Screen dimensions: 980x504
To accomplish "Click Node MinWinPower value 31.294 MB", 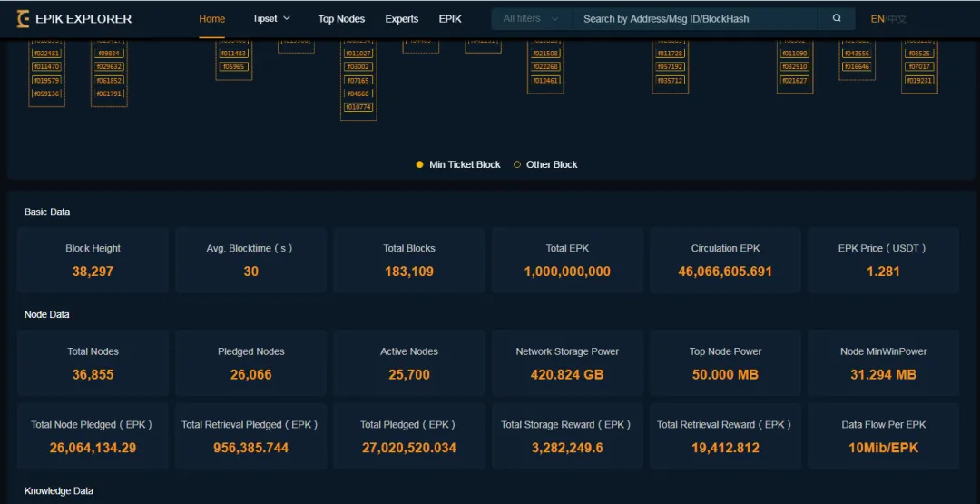I will 883,374.
